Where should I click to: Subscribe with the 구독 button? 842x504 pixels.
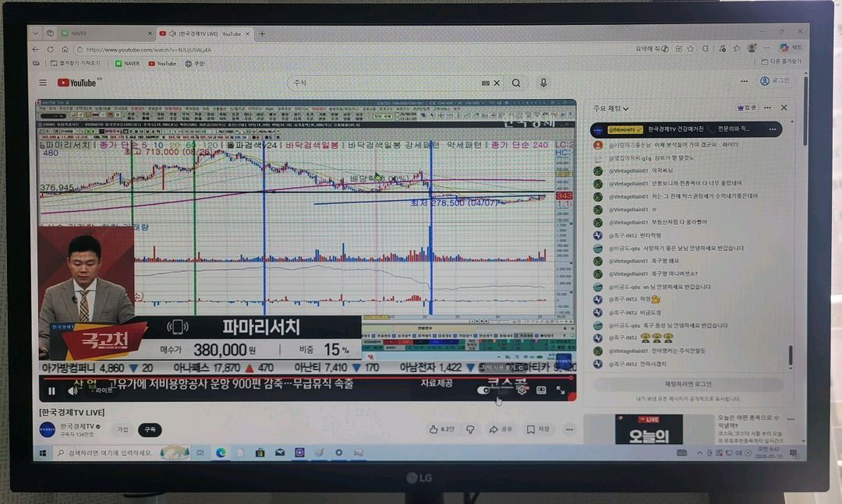(x=150, y=429)
